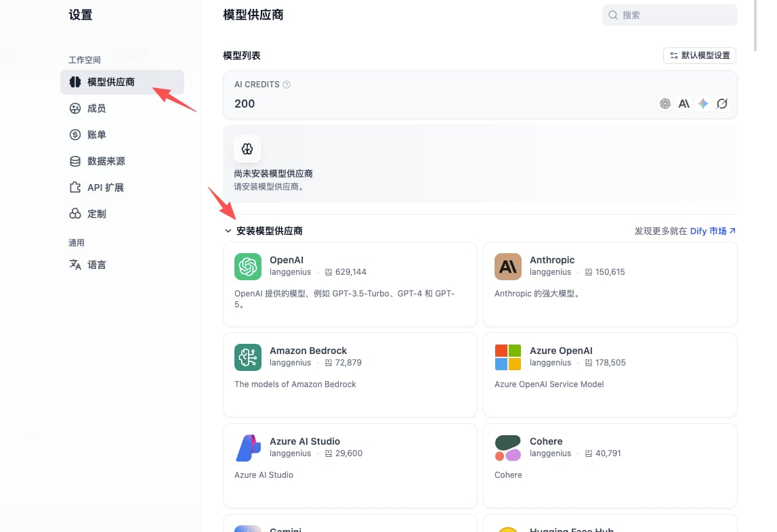Click the Anthropic install count 150,615
Viewport: 777px width, 532px height.
[610, 272]
